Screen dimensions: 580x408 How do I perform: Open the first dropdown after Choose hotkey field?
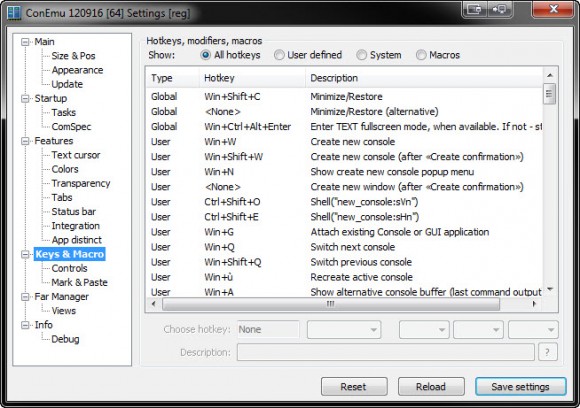(344, 329)
